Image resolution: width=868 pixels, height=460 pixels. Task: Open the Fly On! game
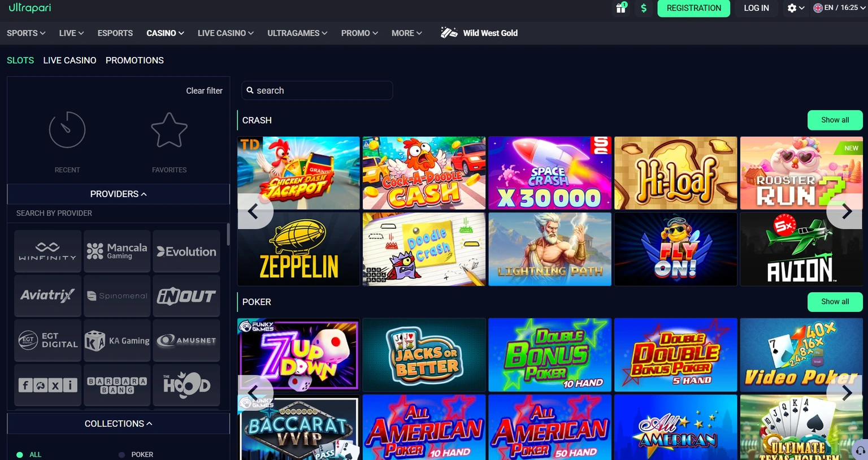(x=676, y=249)
